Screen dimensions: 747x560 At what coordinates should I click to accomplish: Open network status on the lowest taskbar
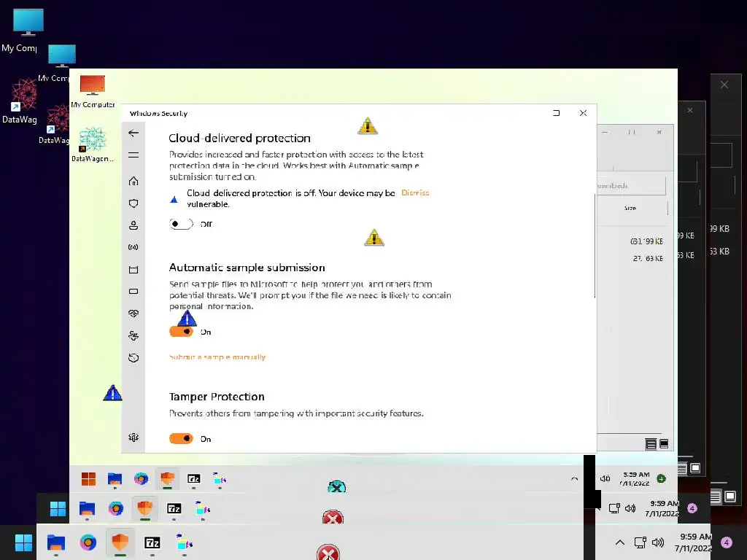coord(640,542)
